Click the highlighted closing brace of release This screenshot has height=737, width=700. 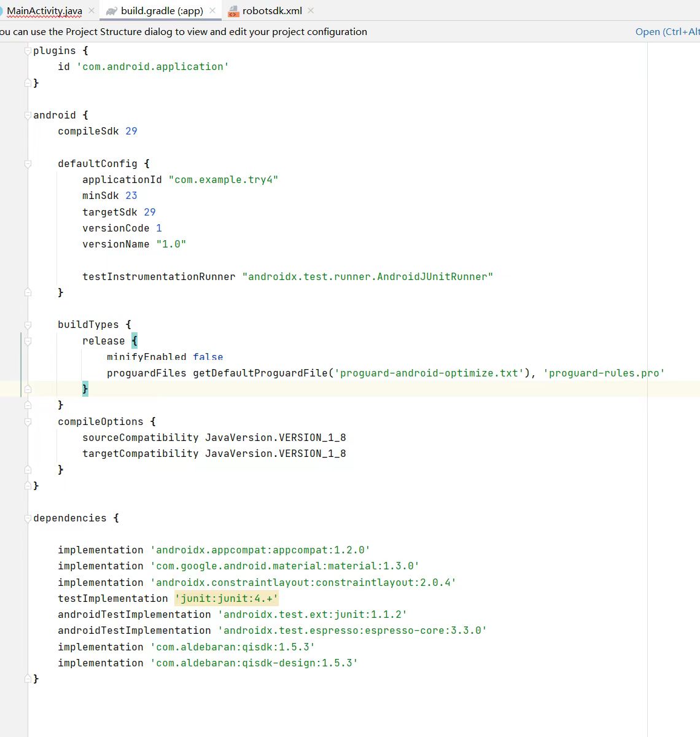85,389
